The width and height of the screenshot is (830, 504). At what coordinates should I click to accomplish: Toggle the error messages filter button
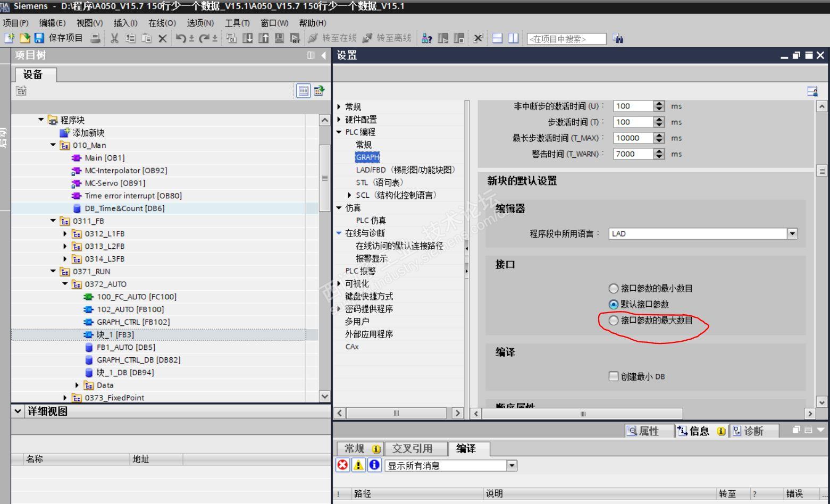[343, 465]
